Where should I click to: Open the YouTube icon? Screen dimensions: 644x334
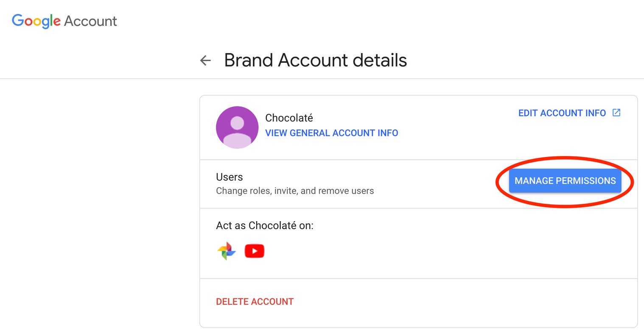[x=255, y=251]
